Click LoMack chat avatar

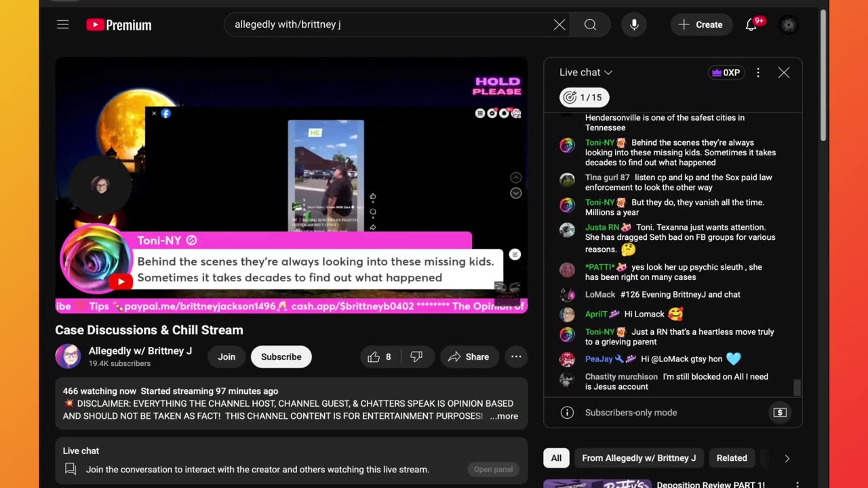pos(567,295)
